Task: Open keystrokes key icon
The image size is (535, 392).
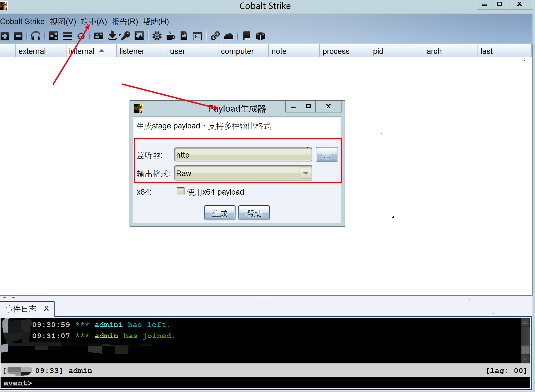Action: pos(126,36)
